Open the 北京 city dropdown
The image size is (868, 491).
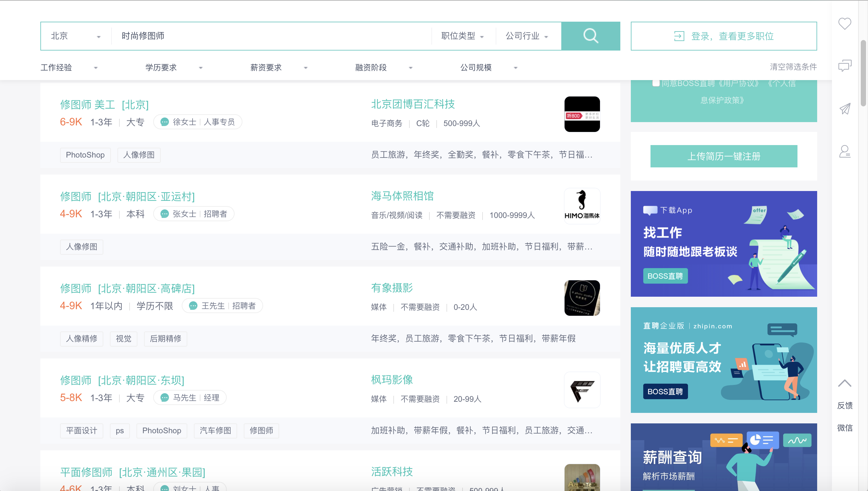pos(76,36)
